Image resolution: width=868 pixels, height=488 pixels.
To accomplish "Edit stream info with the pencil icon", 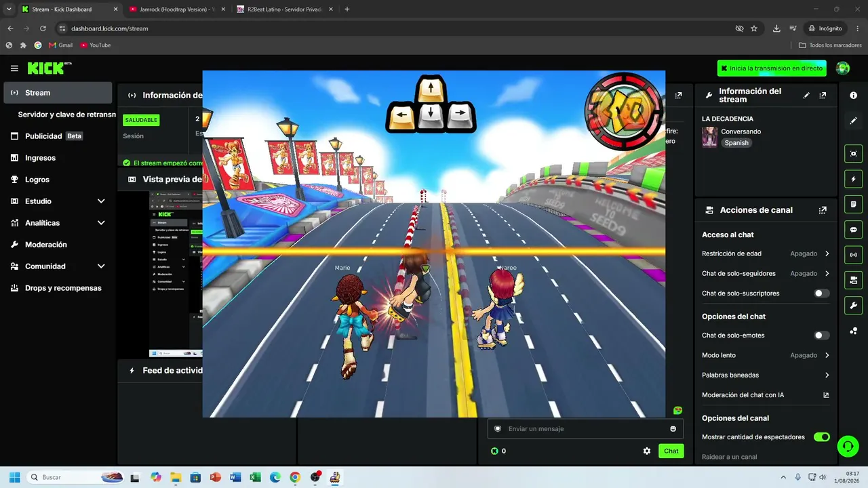I will tap(806, 96).
